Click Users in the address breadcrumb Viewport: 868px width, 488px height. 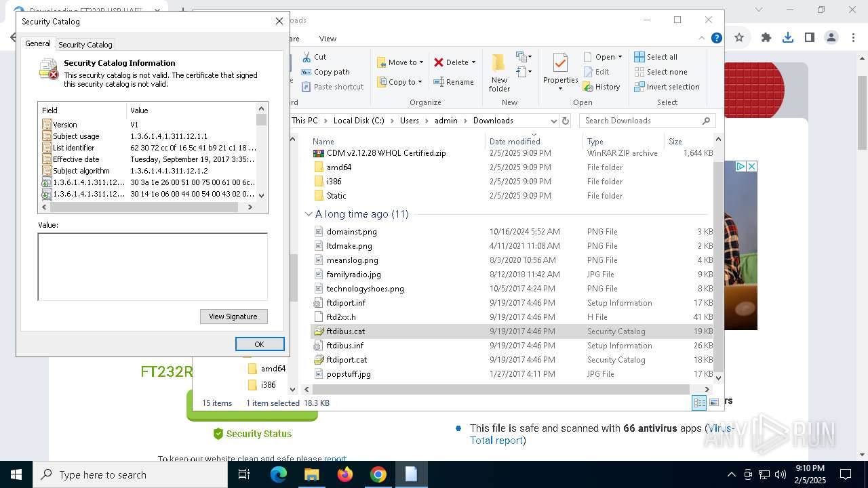pyautogui.click(x=410, y=121)
